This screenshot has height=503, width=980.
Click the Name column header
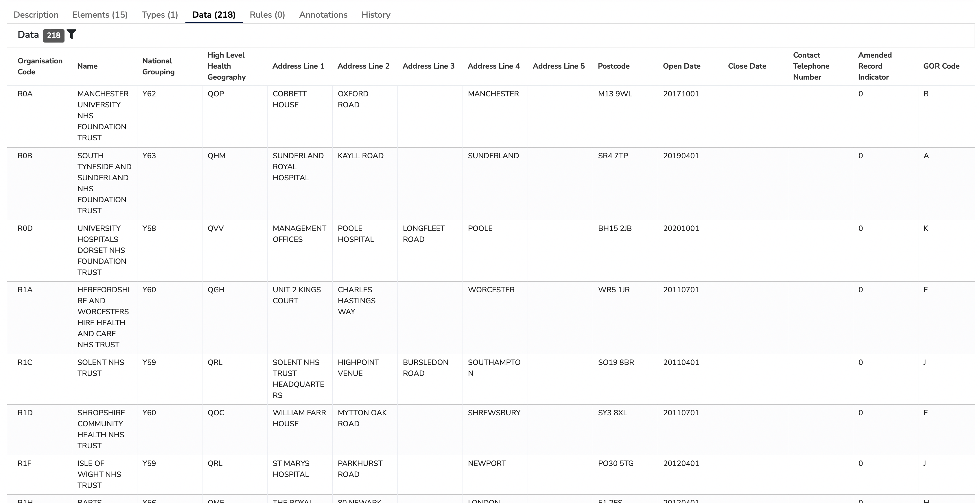(x=87, y=66)
